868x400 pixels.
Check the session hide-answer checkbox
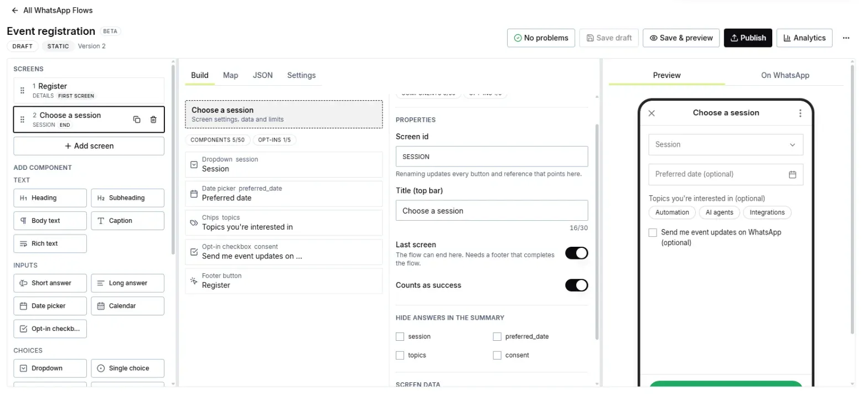point(400,337)
